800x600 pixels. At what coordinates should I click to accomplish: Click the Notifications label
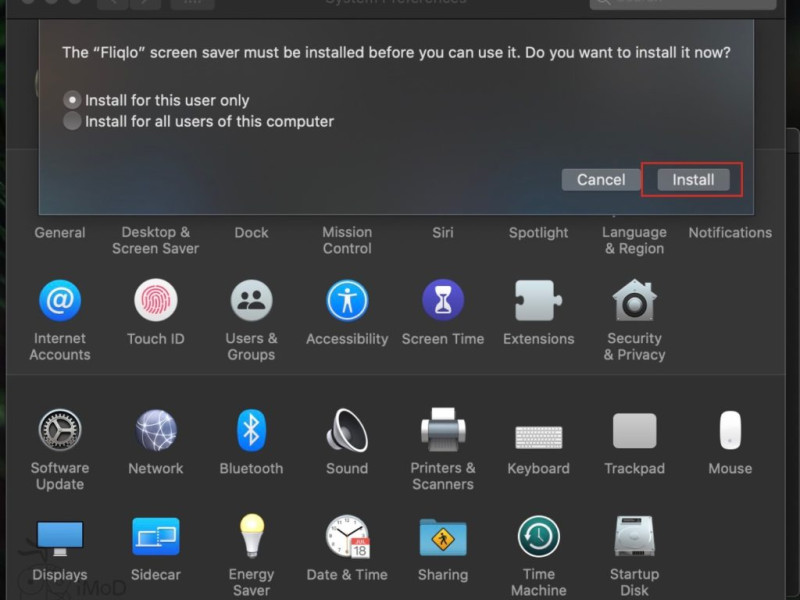pos(730,233)
